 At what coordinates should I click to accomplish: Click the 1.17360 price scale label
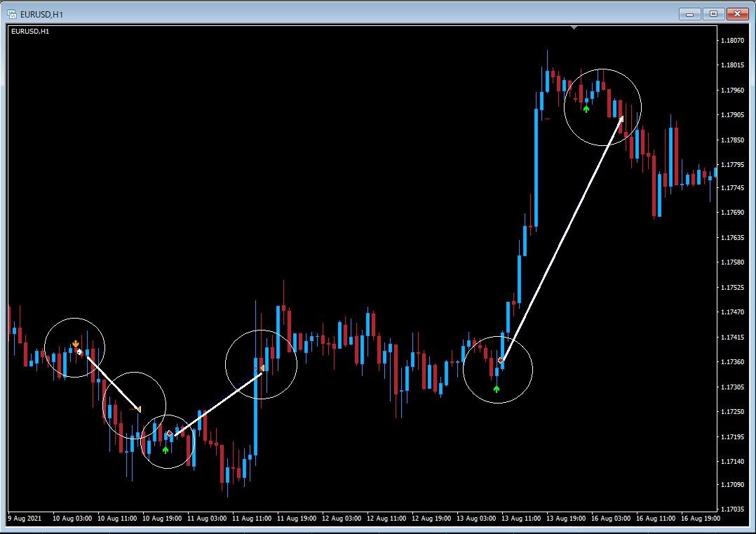point(732,362)
